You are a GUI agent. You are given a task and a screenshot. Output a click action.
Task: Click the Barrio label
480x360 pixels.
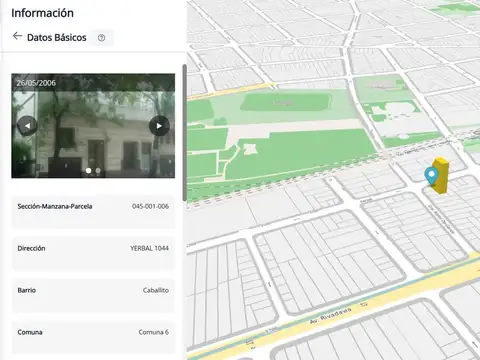pyautogui.click(x=27, y=290)
